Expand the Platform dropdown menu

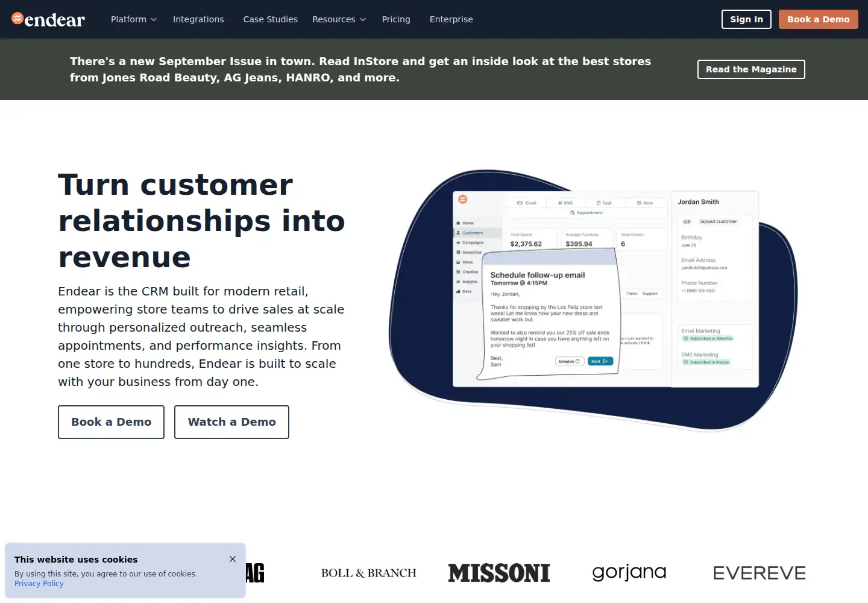click(134, 19)
